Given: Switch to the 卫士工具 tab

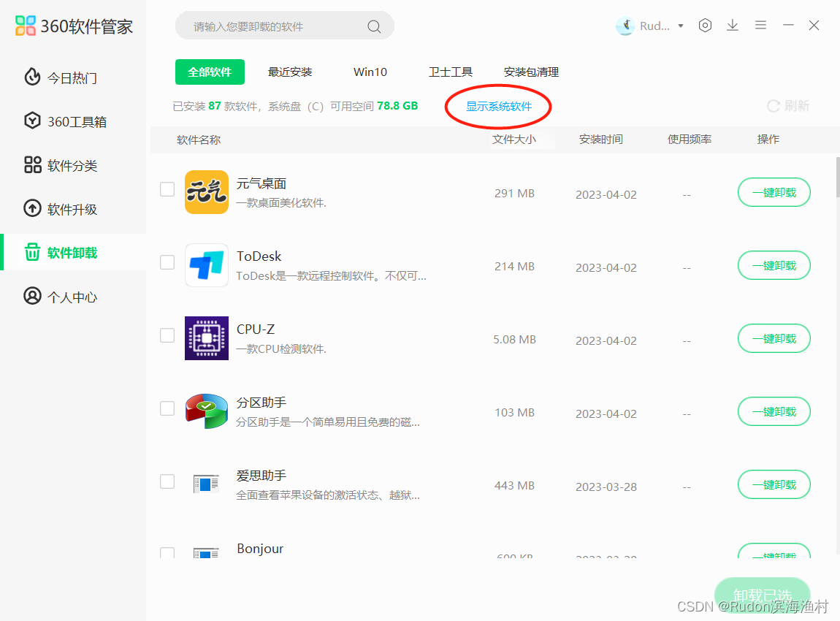Looking at the screenshot, I should [x=451, y=72].
